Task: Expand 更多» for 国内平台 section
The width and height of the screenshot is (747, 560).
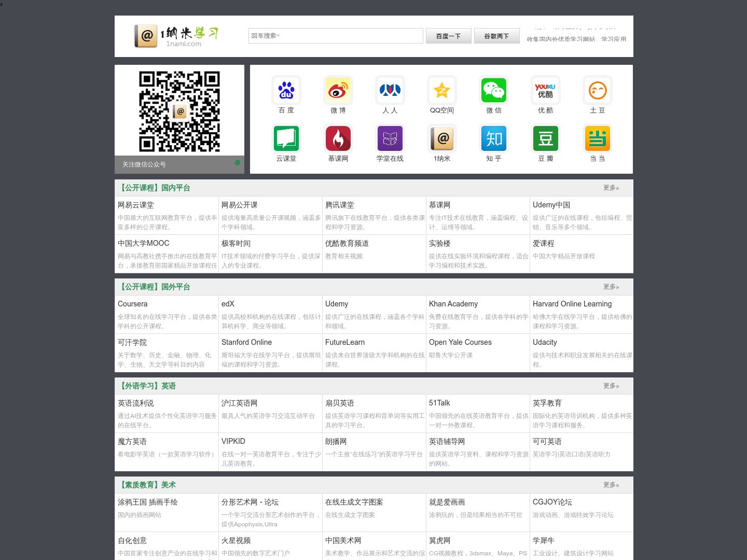Action: (611, 188)
